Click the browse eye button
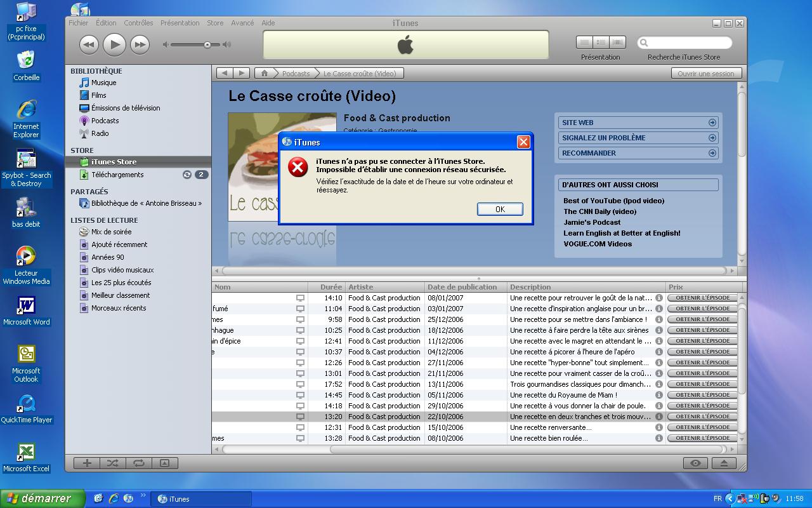The height and width of the screenshot is (508, 812). (695, 463)
